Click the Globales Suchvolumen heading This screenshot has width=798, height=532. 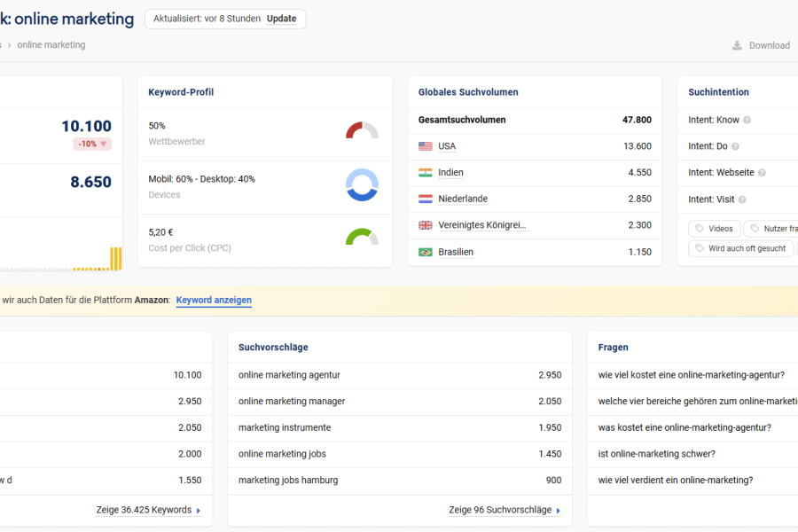[468, 92]
